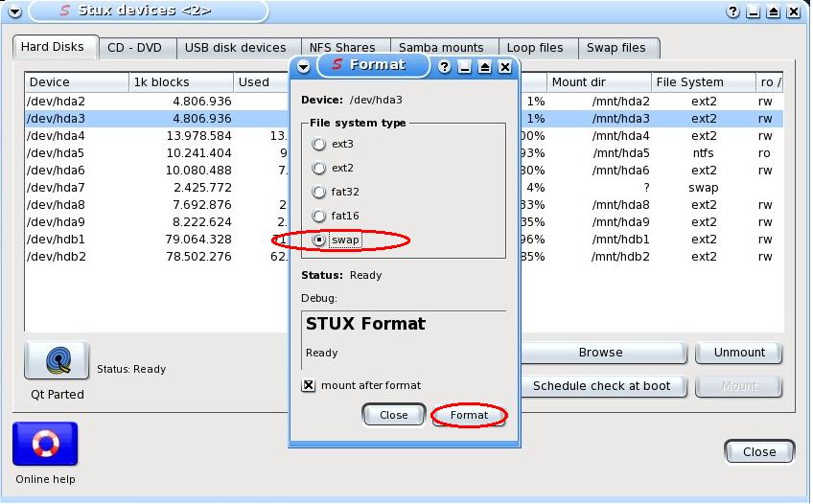Screen dimensions: 813x504
Task: Sort by Device column header
Action: pos(77,82)
